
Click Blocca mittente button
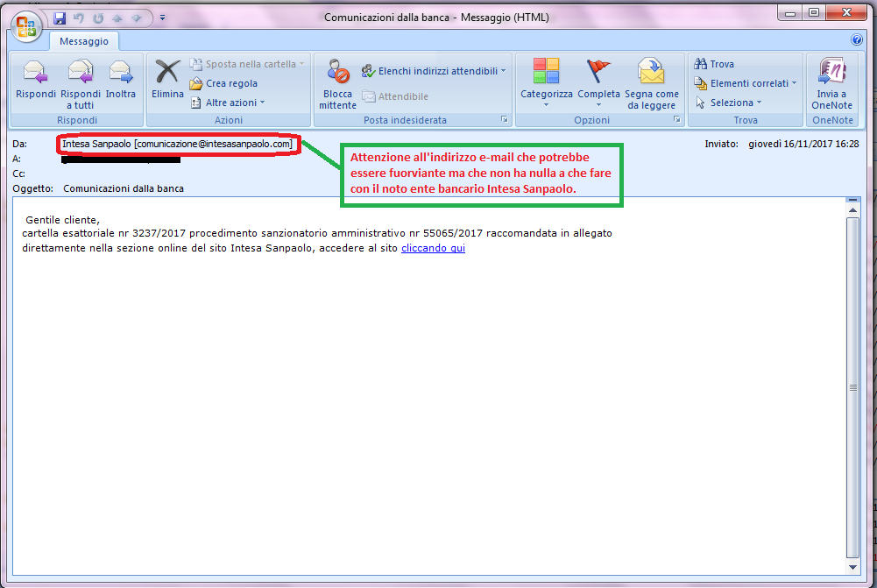338,82
